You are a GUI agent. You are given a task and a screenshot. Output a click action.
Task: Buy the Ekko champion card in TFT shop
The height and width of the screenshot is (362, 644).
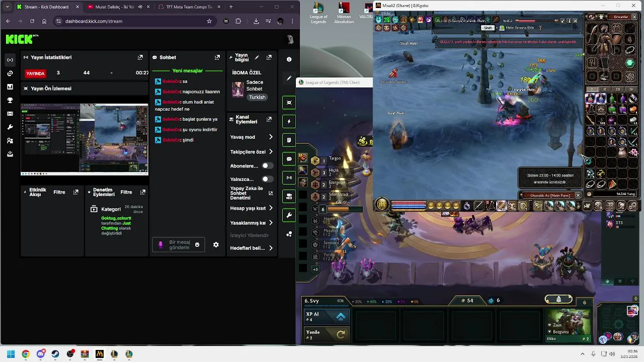point(569,325)
